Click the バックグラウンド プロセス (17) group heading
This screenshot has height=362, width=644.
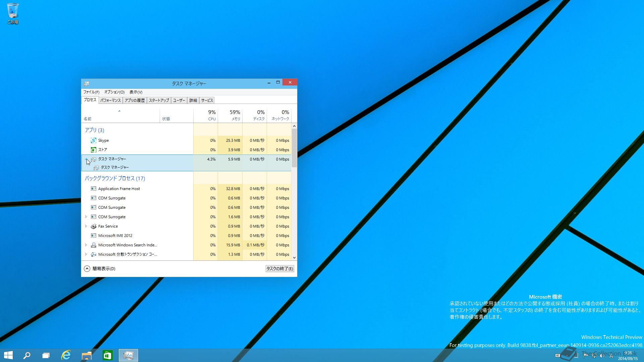115,178
